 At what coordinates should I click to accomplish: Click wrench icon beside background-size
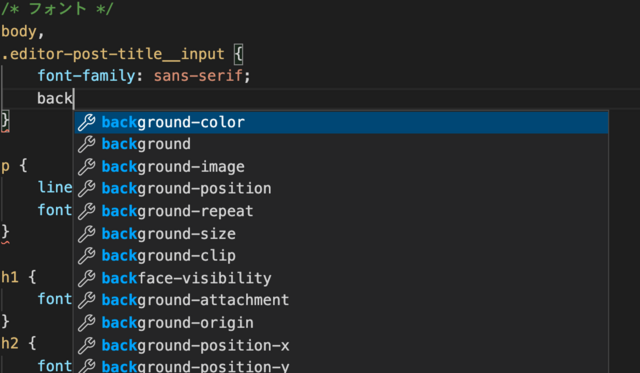[x=87, y=234]
